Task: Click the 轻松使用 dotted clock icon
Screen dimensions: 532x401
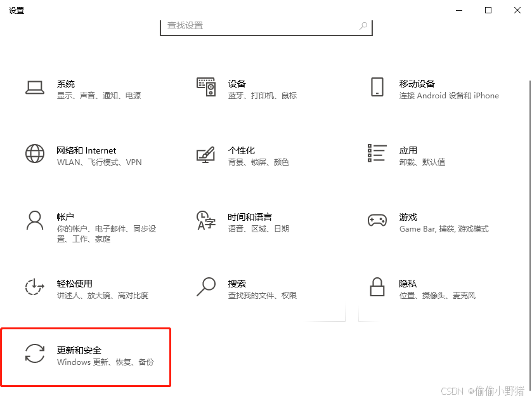Action: tap(35, 287)
